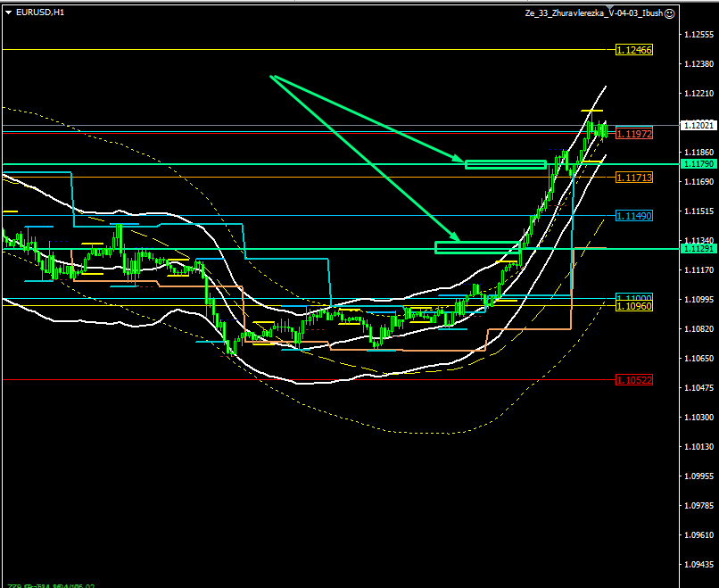Click the 1.09610 price scale value
The height and width of the screenshot is (588, 719).
click(698, 534)
